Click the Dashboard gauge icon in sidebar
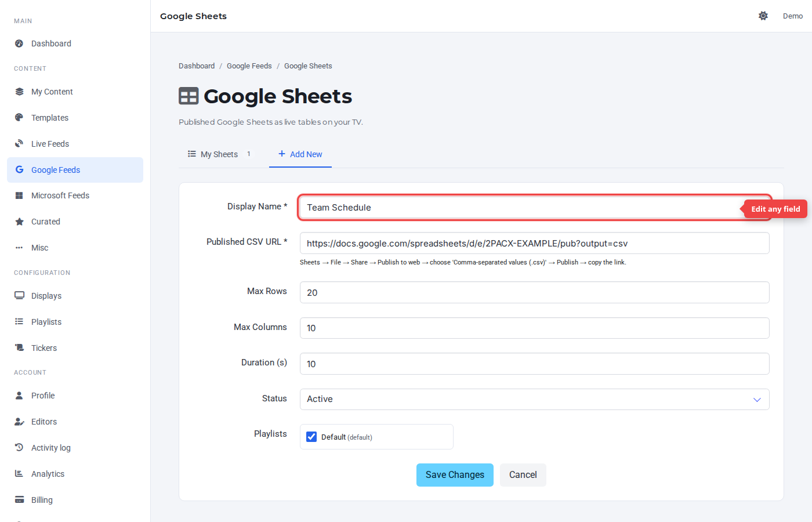Viewport: 812px width, 522px height. (19, 43)
